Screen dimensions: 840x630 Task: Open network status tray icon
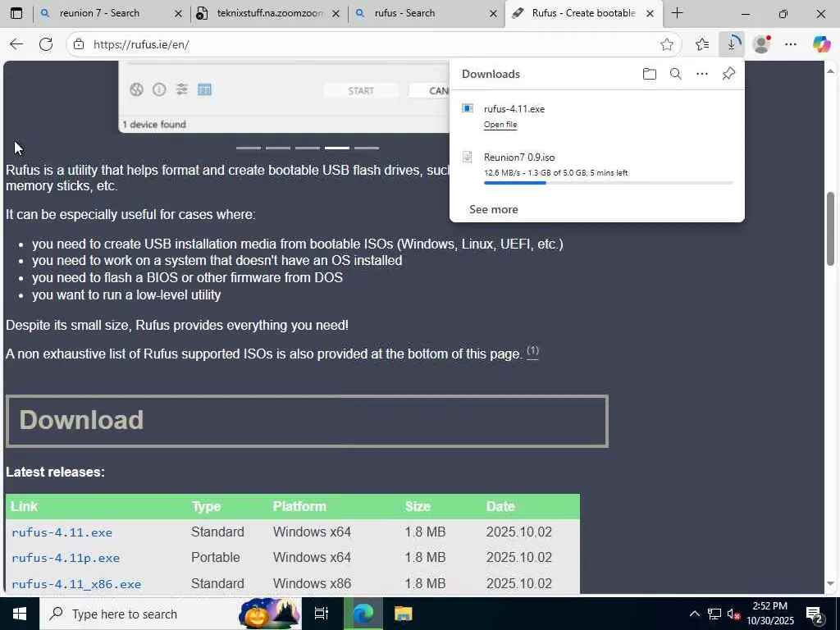714,614
